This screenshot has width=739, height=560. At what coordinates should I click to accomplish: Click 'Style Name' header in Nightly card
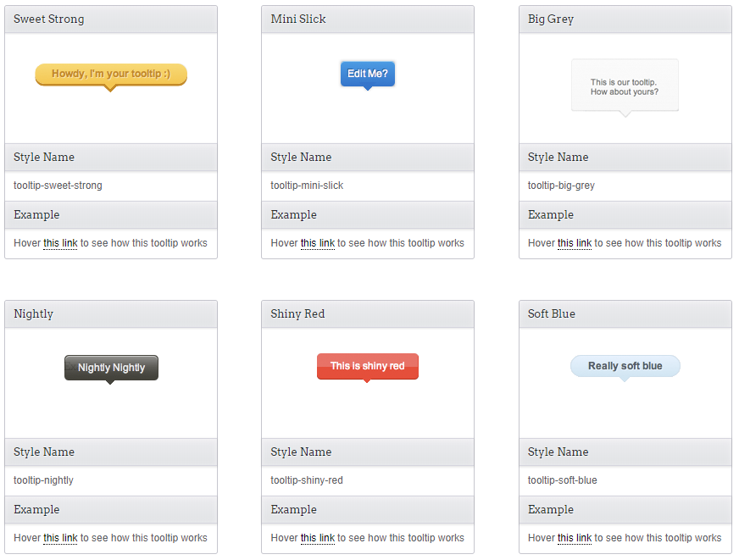click(111, 452)
